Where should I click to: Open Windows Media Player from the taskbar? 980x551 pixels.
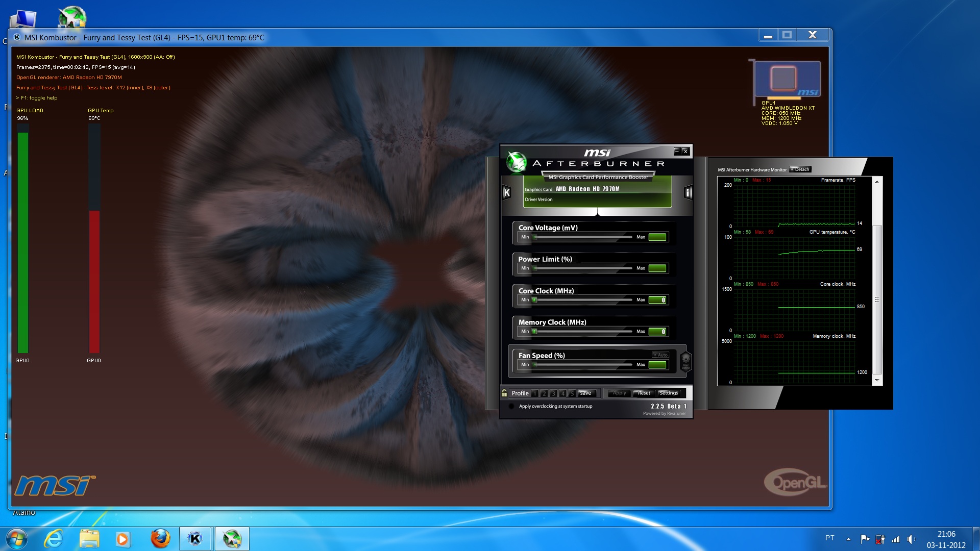point(122,539)
